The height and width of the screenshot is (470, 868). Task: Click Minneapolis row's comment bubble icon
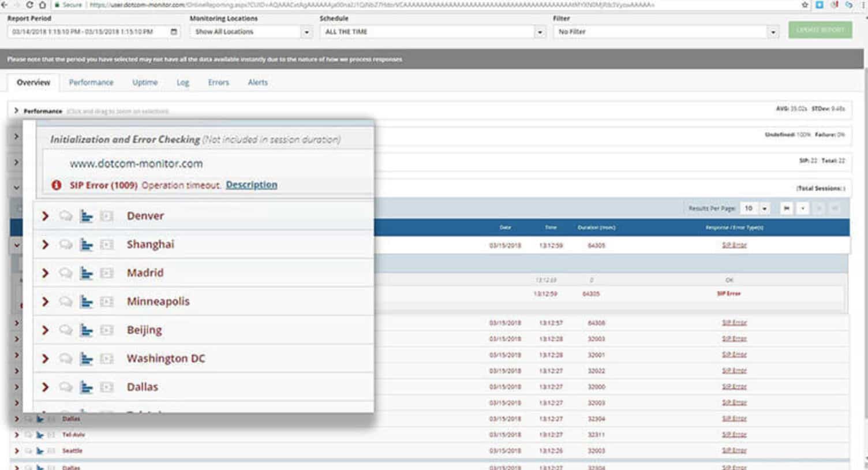click(66, 301)
